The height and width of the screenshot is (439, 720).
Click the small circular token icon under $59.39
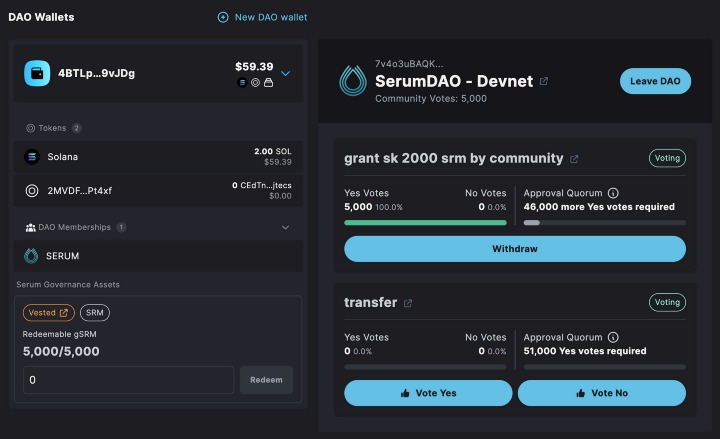pyautogui.click(x=255, y=83)
